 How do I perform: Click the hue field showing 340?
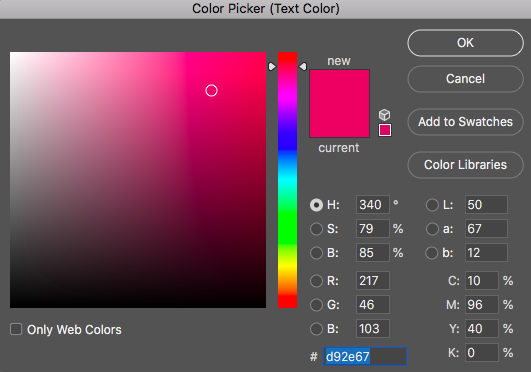point(373,205)
